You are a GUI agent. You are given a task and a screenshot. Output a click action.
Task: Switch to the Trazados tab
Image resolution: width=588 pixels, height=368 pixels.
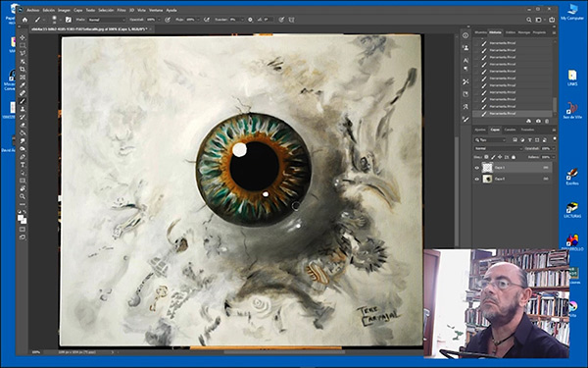pos(527,130)
